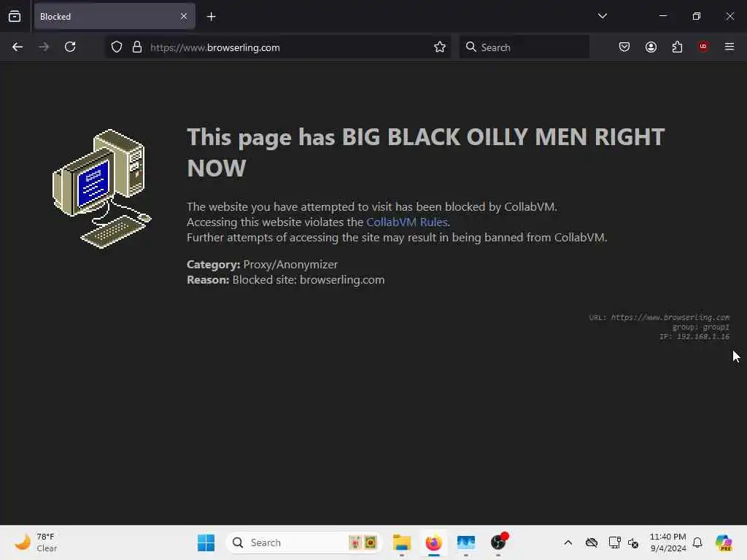Open the uBlock Origin extension icon
747x560 pixels.
click(703, 47)
